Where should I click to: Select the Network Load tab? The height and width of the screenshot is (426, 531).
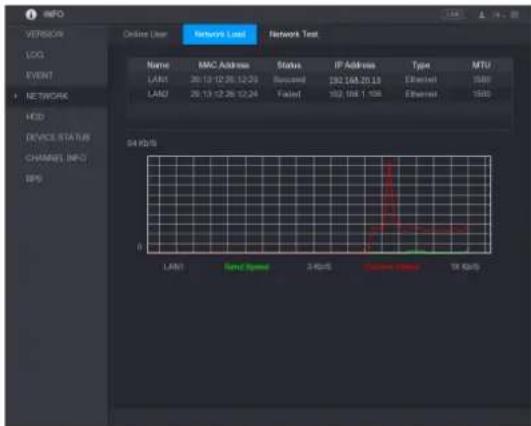[x=220, y=34]
